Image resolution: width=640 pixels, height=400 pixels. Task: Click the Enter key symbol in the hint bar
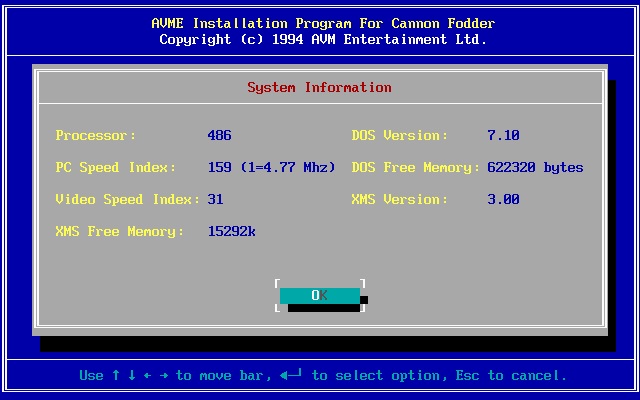(x=291, y=375)
